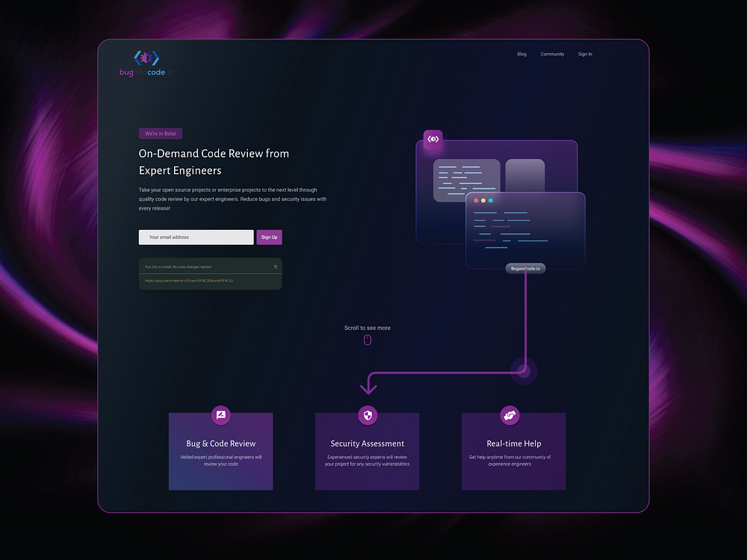Screen dimensions: 747x560
Task: Click the code brackets icon above the editor illustration
Action: (x=433, y=139)
